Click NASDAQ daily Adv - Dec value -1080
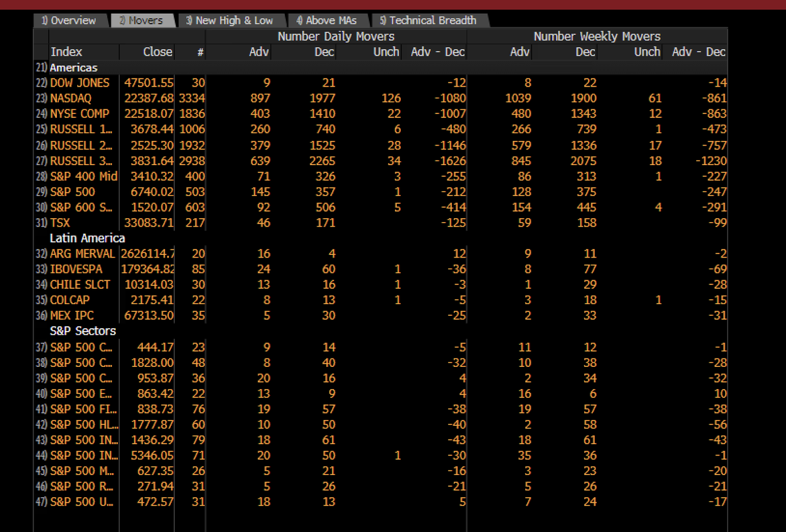The width and height of the screenshot is (786, 532). pyautogui.click(x=450, y=98)
